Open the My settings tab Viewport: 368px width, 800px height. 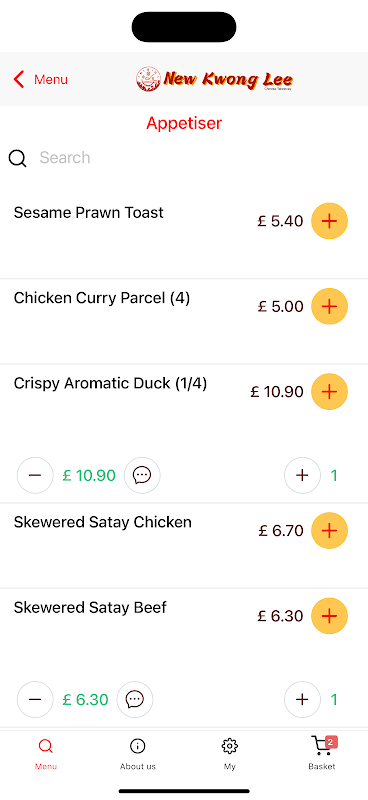click(230, 753)
